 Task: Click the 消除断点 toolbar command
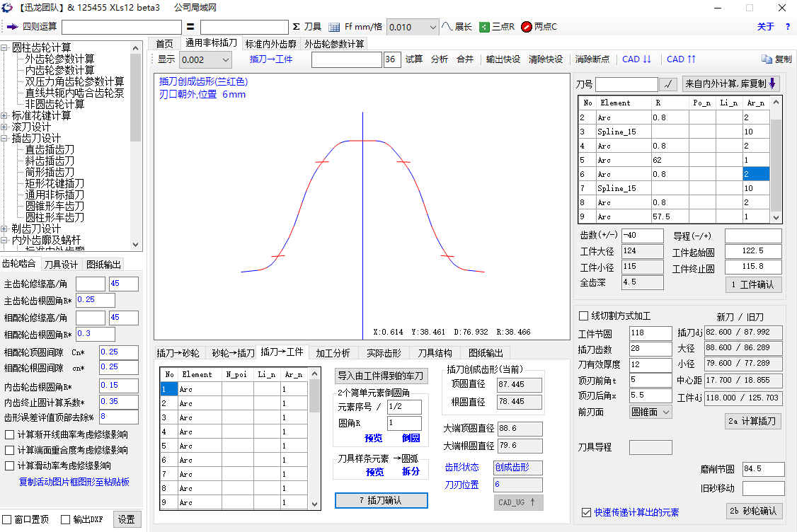coord(592,59)
